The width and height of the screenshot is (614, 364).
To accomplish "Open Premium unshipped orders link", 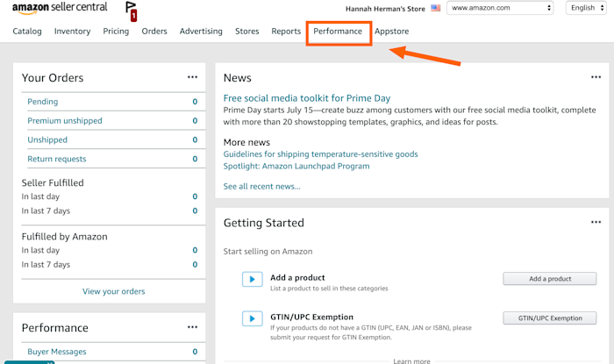I will coord(65,120).
